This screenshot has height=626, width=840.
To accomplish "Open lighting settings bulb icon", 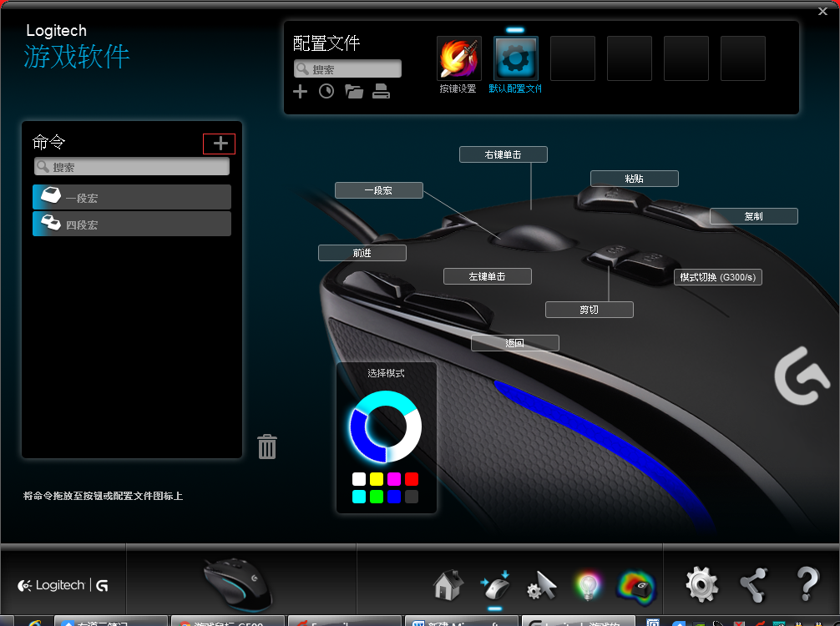I will click(x=588, y=587).
